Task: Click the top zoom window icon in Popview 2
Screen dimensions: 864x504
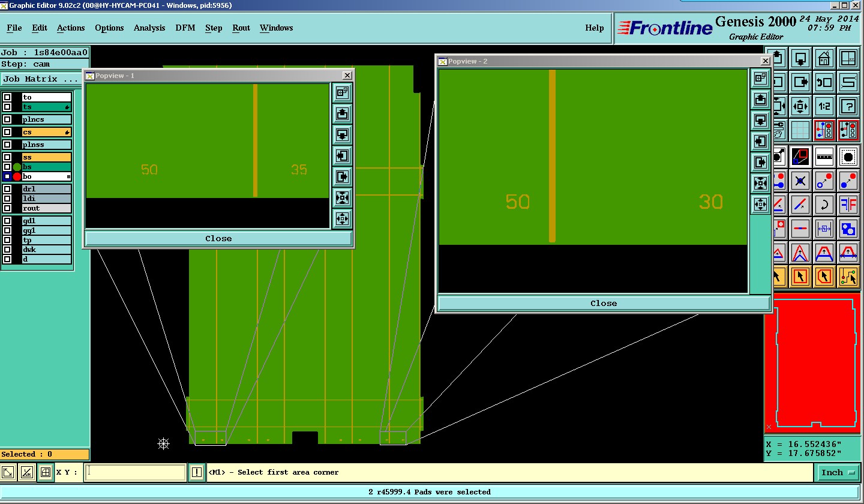Action: 760,78
